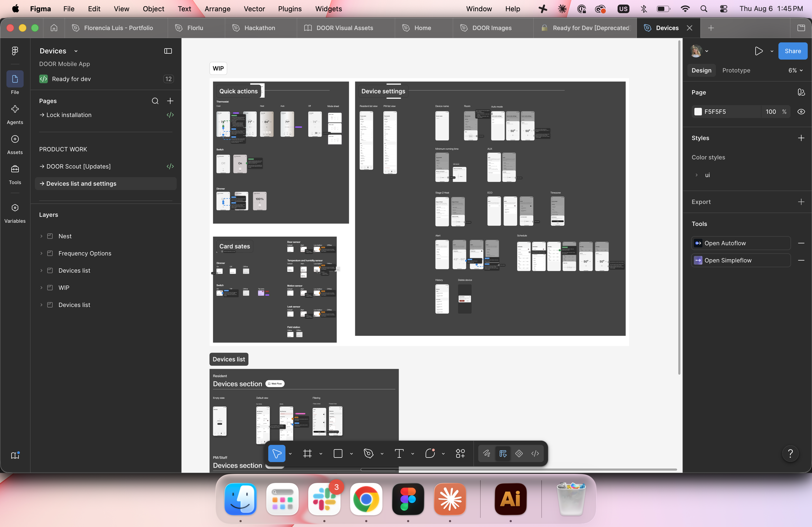Click the page background color swatch
Screen dimensions: 812x527
click(x=698, y=112)
